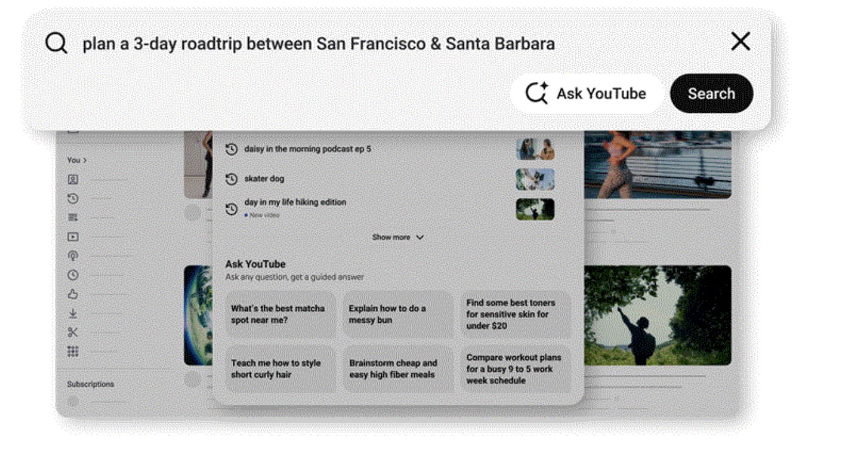Expand suggestions with Show more
Viewport: 868px width, 461px height.
coord(398,237)
